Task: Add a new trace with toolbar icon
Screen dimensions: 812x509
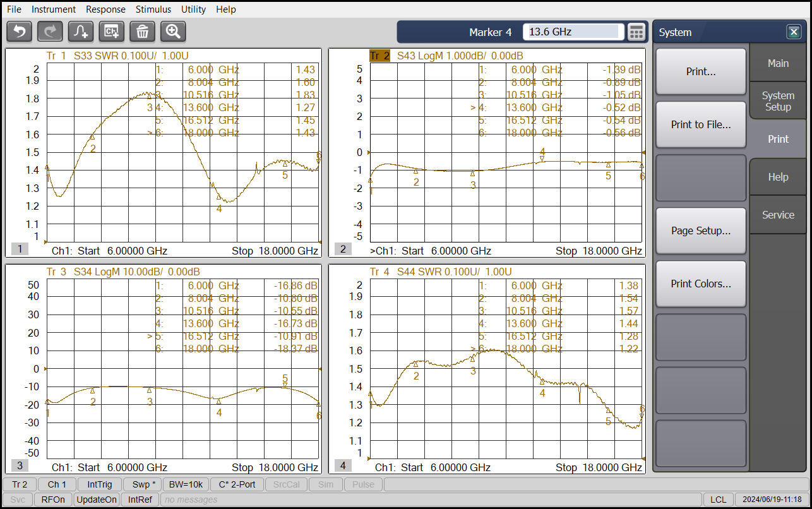Action: 81,31
